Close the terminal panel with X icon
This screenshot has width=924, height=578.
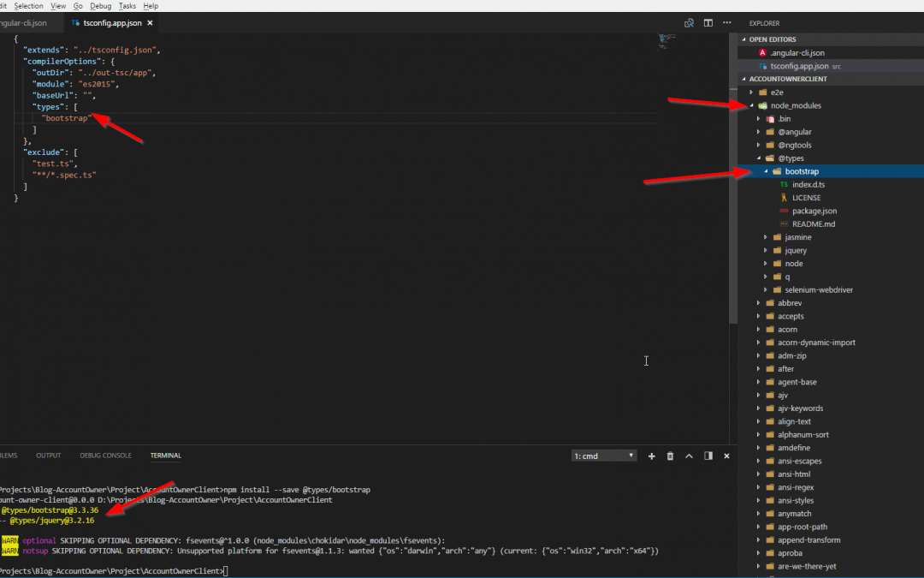727,456
